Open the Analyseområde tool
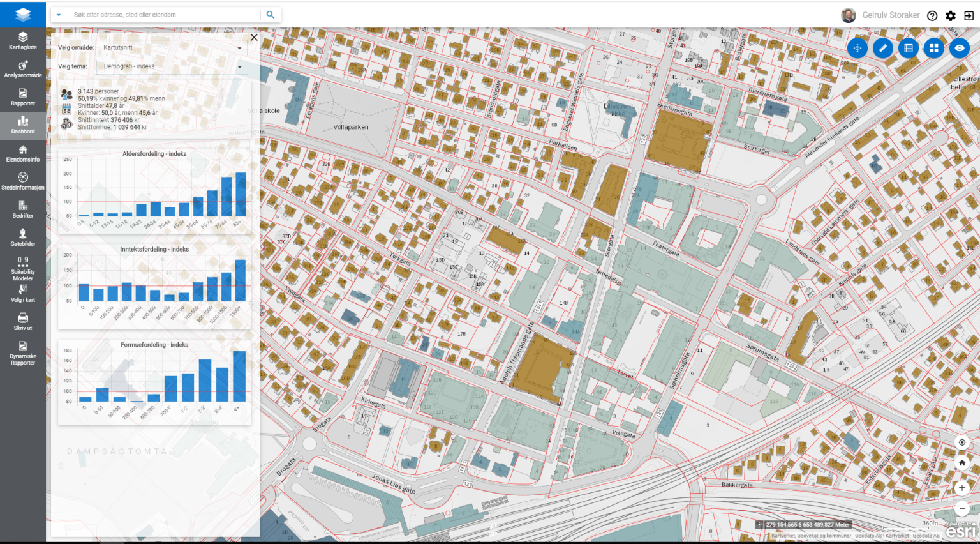980x544 pixels. click(23, 69)
